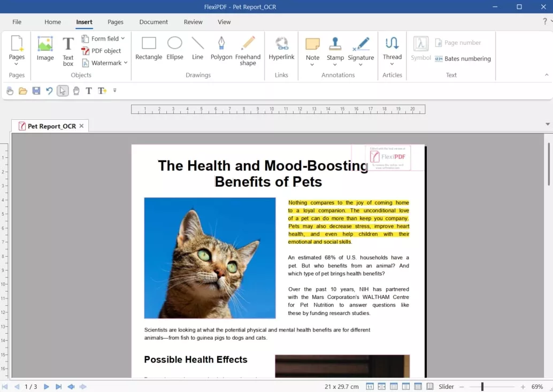Add a Signature annotation
This screenshot has height=392, width=553.
[361, 48]
